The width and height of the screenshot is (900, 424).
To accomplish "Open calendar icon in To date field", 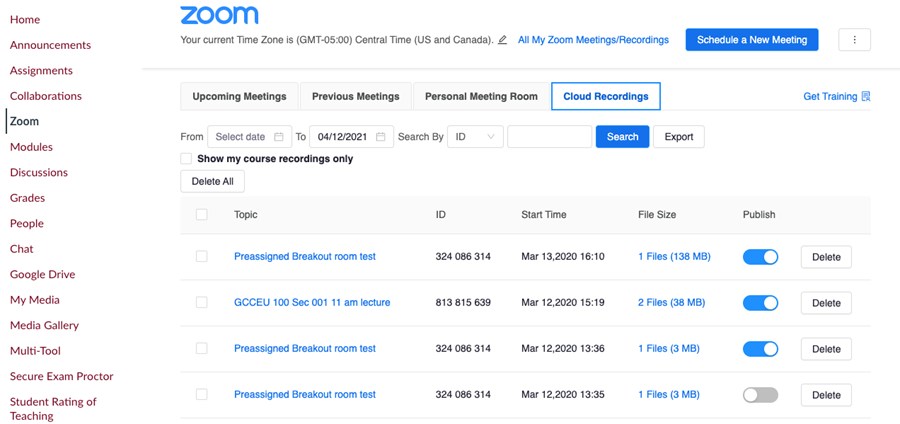I will point(380,137).
